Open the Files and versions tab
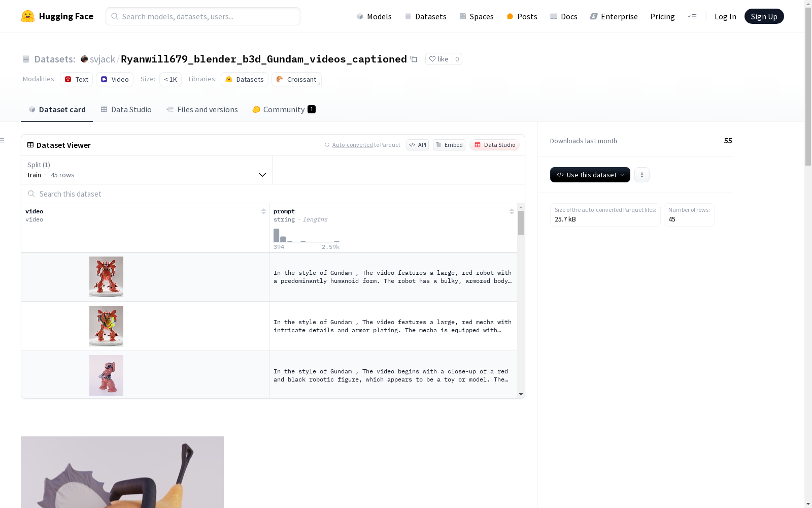Viewport: 812px width, 508px height. [202, 110]
